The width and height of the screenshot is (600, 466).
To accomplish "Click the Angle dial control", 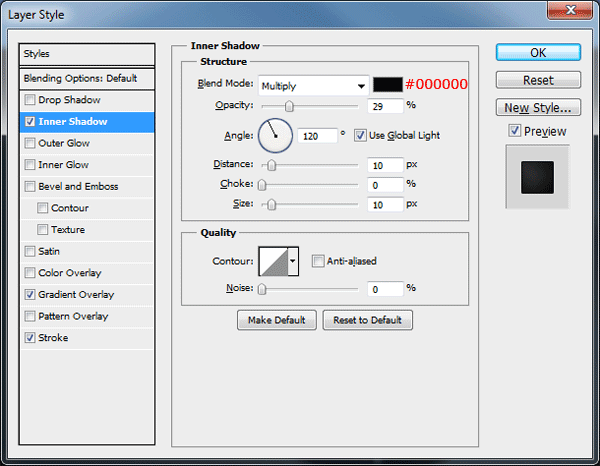I will click(x=276, y=135).
